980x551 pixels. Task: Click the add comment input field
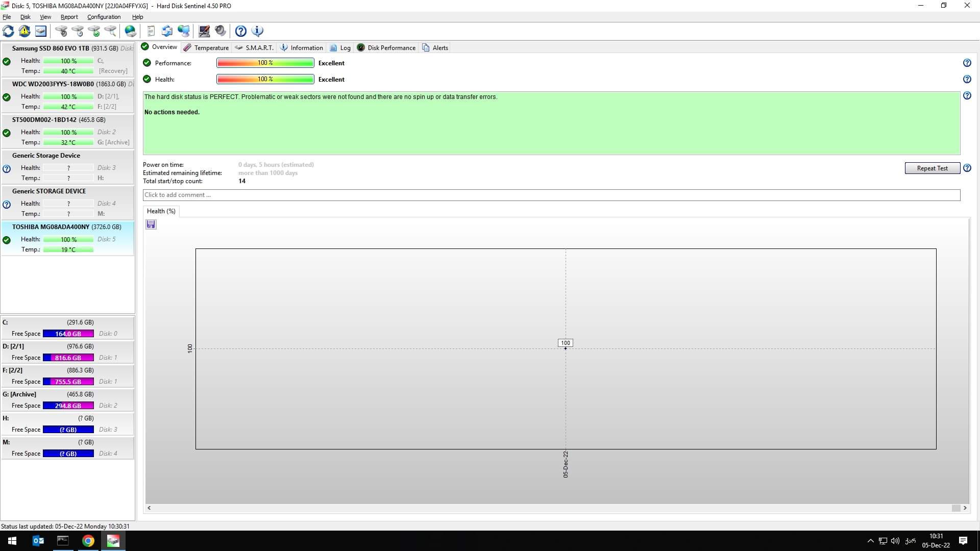(x=551, y=195)
